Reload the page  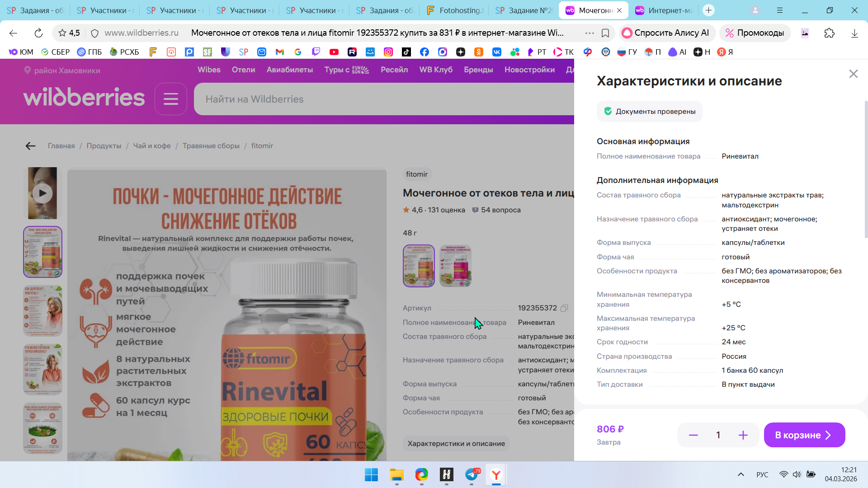click(x=38, y=33)
